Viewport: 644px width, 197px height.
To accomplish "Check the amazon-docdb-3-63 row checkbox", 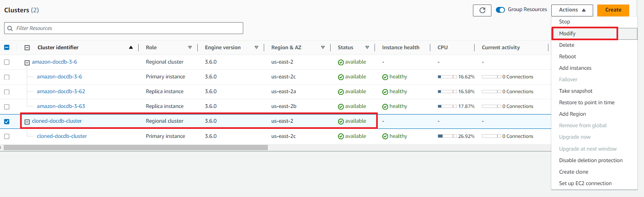I will (7, 107).
